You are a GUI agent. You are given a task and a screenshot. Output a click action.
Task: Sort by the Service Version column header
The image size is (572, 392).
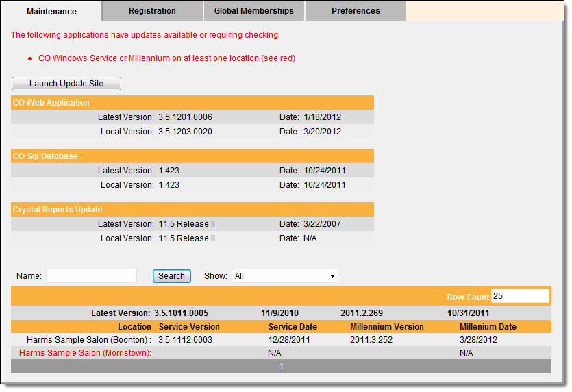click(x=189, y=327)
